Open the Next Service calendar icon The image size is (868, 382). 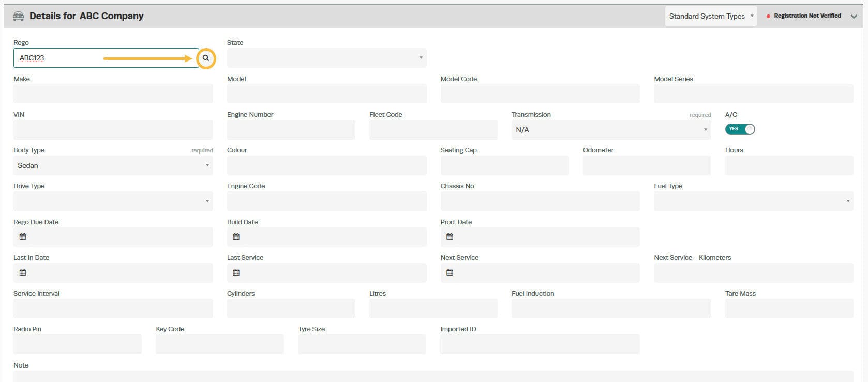point(450,272)
